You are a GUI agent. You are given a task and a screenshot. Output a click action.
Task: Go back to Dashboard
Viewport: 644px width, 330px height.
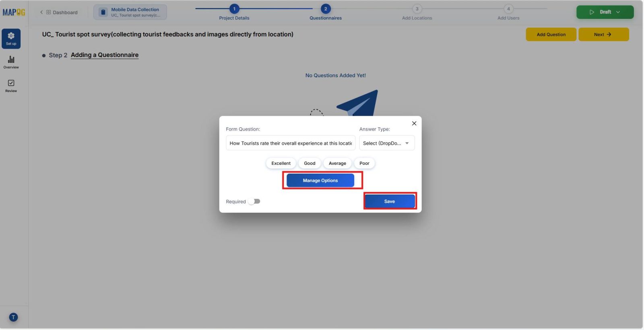point(59,12)
